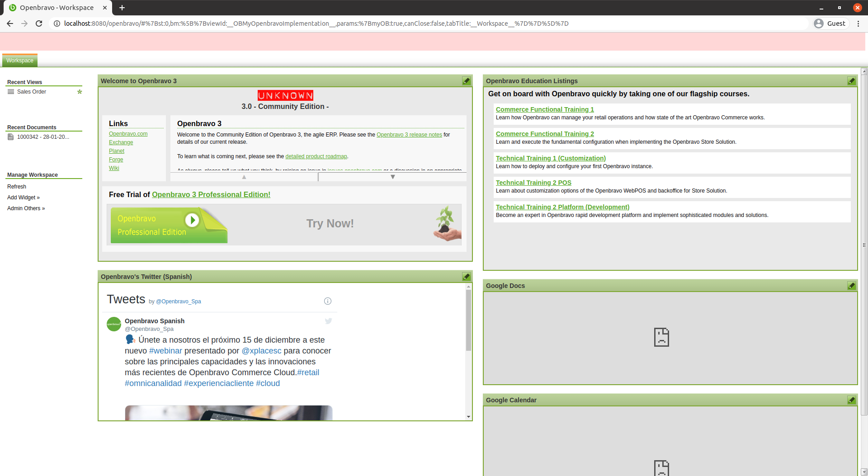
Task: Click the Twitter info icon
Action: pos(328,301)
